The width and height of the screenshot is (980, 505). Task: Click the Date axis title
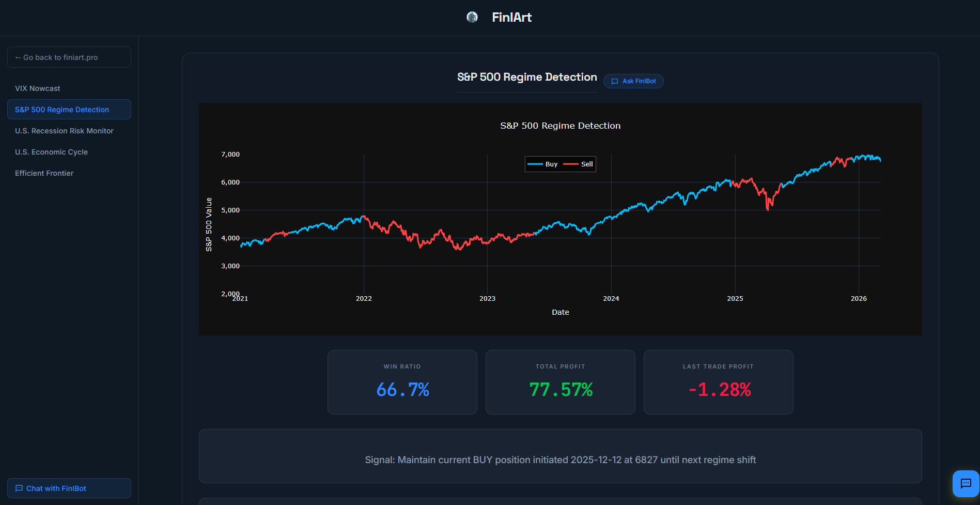tap(561, 312)
